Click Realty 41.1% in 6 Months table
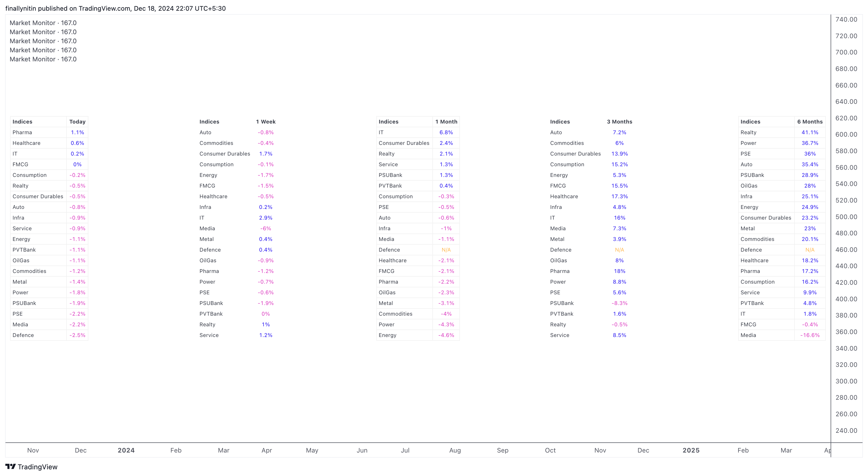This screenshot has height=476, width=868. tap(810, 132)
